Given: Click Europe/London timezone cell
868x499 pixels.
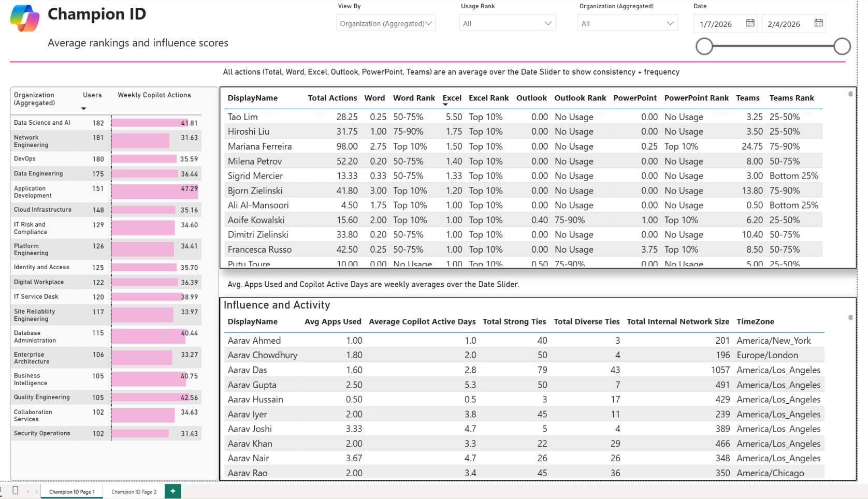Looking at the screenshot, I should (x=767, y=355).
